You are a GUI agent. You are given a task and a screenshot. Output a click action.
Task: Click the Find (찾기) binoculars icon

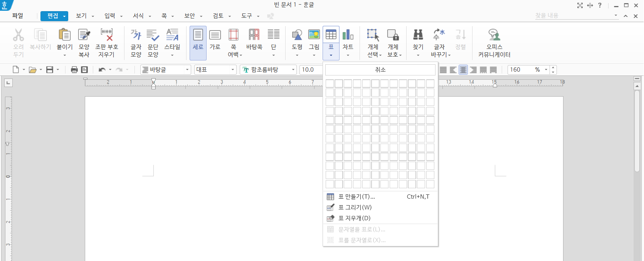[418, 35]
